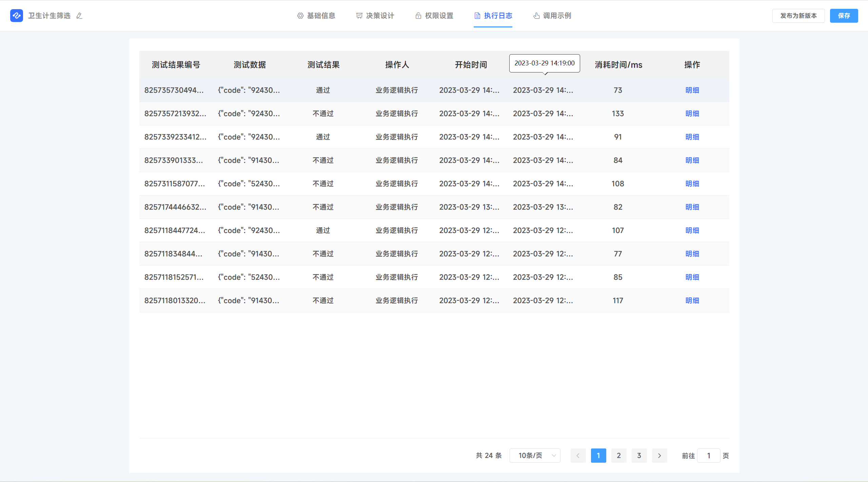Focus the 前往 page number input
Image resolution: width=868 pixels, height=482 pixels.
pyautogui.click(x=709, y=456)
